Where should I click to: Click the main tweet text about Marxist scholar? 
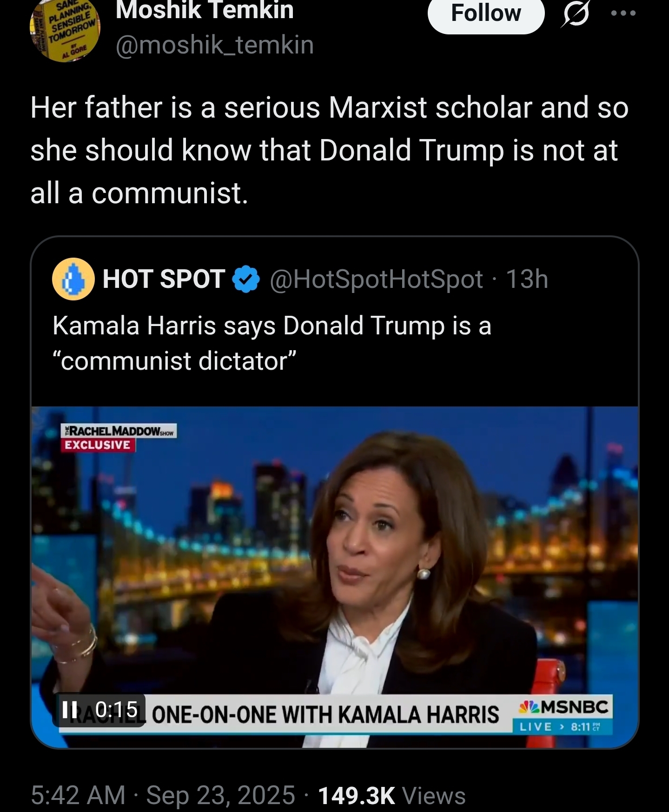(329, 150)
